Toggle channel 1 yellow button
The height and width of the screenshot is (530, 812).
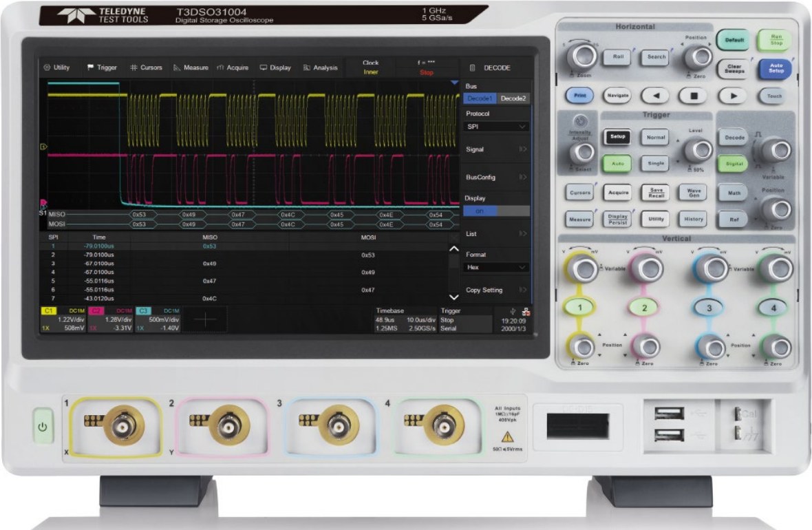coord(579,308)
